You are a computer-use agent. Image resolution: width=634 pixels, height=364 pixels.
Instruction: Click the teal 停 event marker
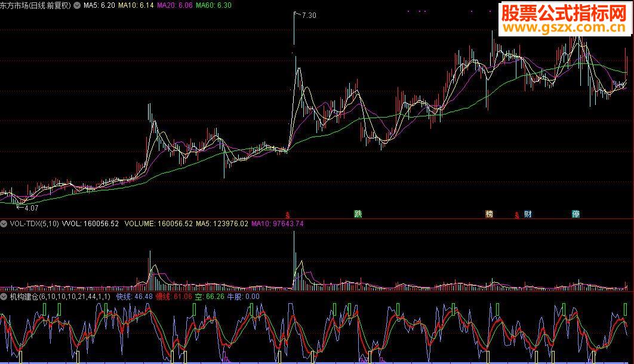[x=575, y=214]
